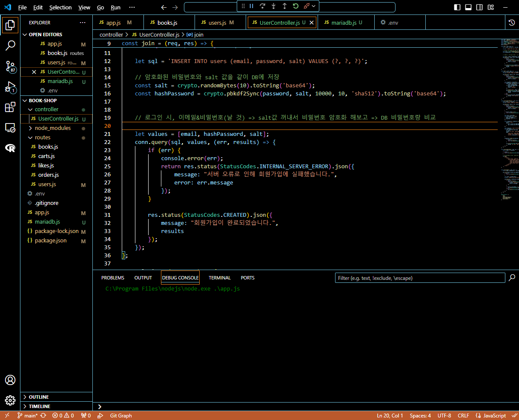Toggle the bottom panel layout
This screenshot has width=519, height=420.
[468, 7]
